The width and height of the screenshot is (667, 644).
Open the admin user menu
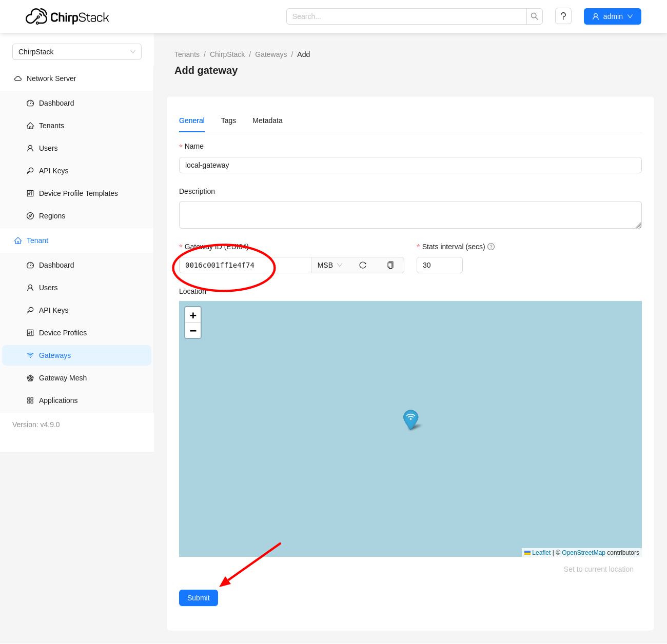point(612,16)
